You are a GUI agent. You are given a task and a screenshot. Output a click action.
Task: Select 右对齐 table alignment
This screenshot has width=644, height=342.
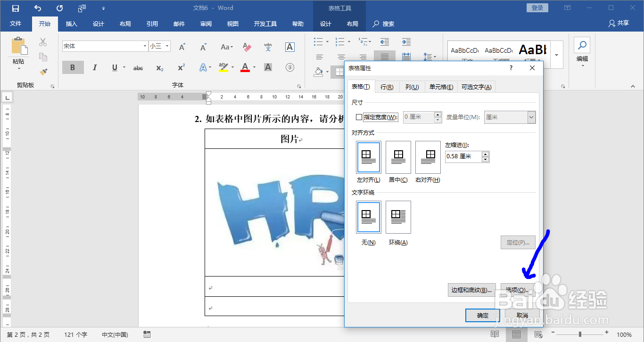click(x=428, y=157)
